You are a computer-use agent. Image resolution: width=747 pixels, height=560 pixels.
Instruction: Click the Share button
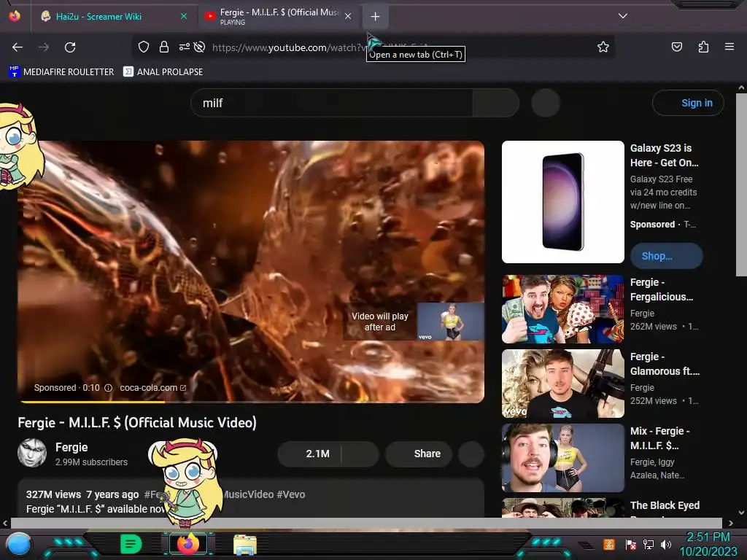click(419, 454)
